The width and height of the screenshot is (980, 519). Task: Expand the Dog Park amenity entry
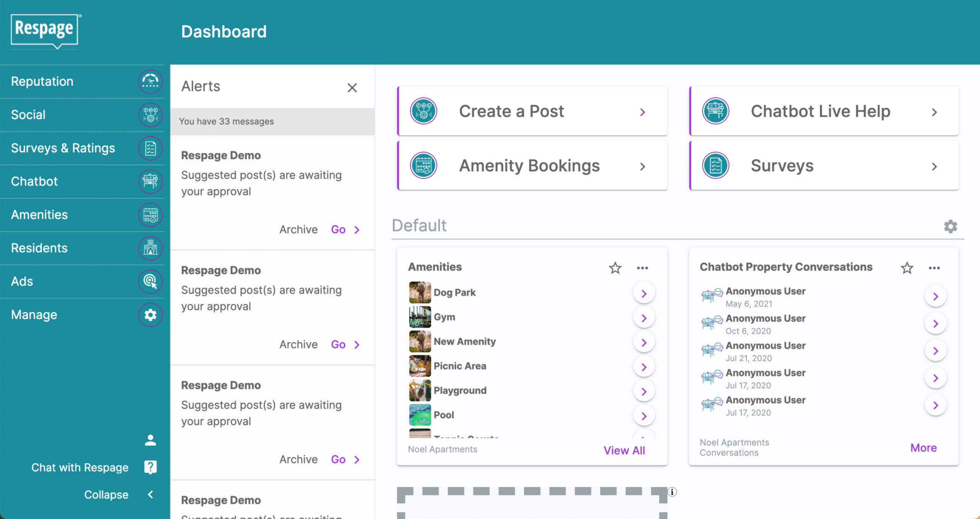644,293
